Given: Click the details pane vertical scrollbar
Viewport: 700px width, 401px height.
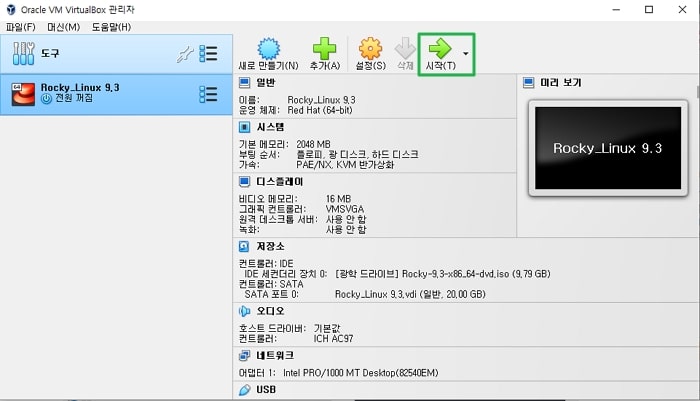Looking at the screenshot, I should 698,91.
